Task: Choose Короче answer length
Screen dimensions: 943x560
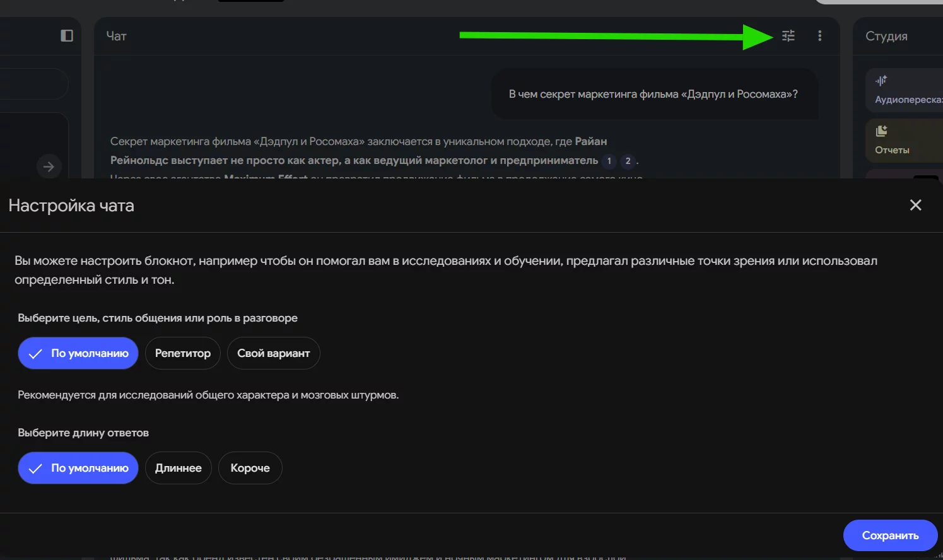Action: pos(250,468)
